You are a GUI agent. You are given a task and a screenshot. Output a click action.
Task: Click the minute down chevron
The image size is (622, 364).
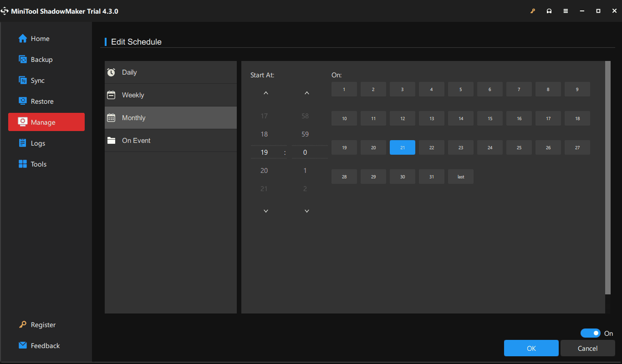pyautogui.click(x=307, y=211)
